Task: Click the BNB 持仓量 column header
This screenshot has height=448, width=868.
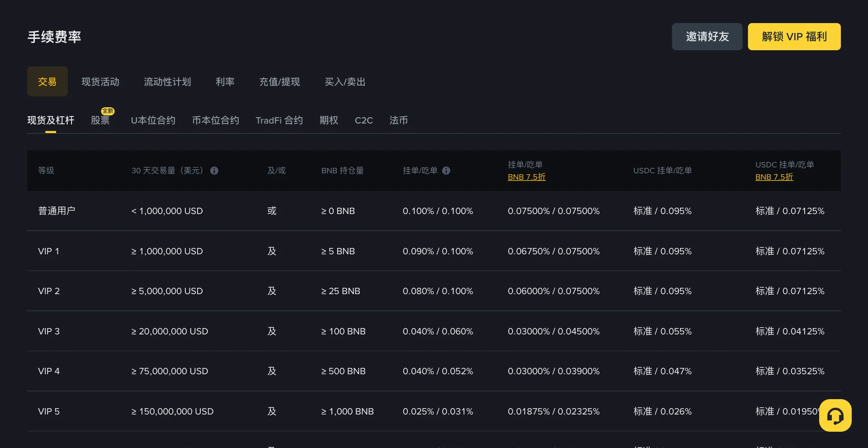Action: [342, 171]
